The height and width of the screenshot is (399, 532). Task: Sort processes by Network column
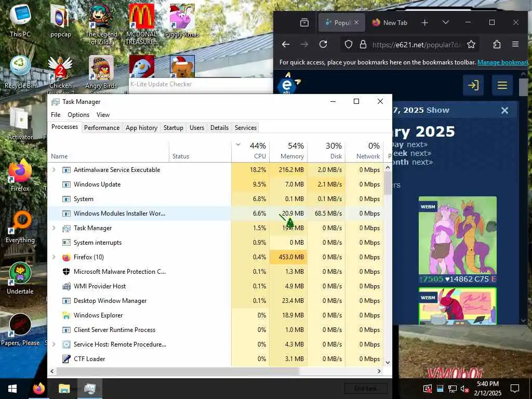click(364, 151)
